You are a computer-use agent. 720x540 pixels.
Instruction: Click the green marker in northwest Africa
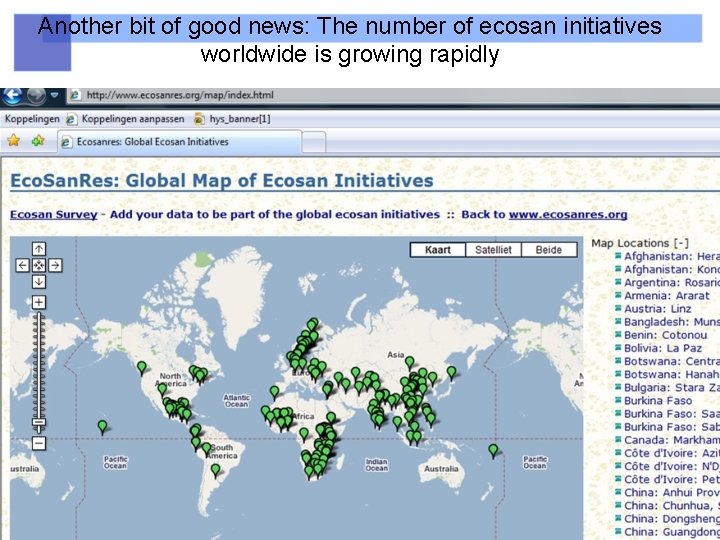[274, 392]
